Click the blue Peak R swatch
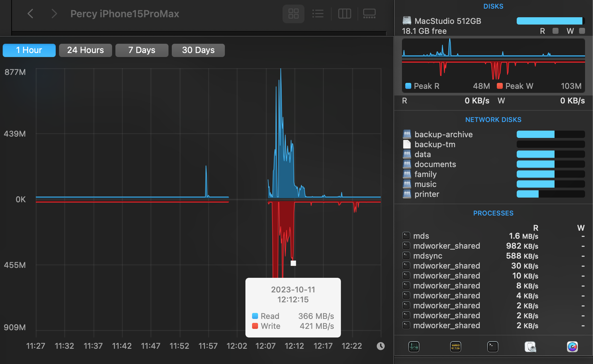 point(408,86)
